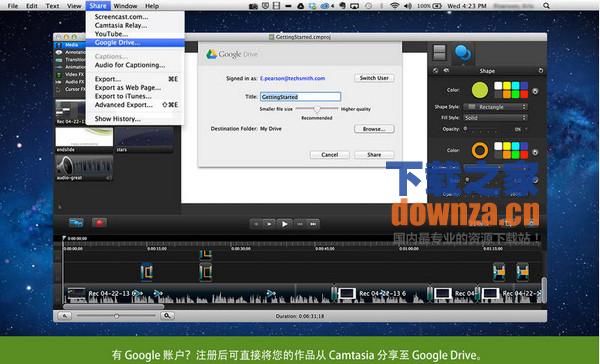
Task: Click the import media button above timeline
Action: 76,222
